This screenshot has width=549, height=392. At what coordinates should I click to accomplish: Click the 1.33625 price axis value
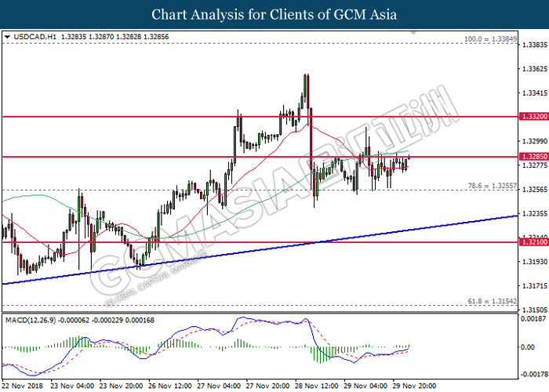tap(535, 69)
